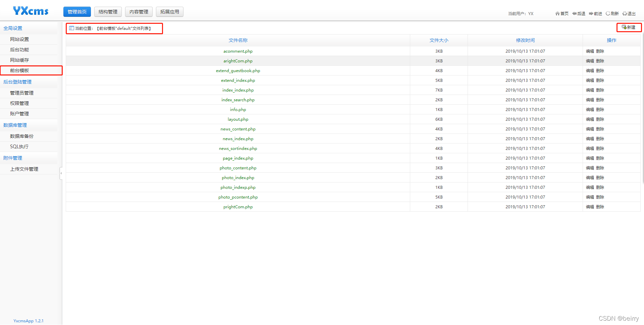The width and height of the screenshot is (644, 325).
Task: Click the home icon labeled 首页
Action: tap(562, 14)
